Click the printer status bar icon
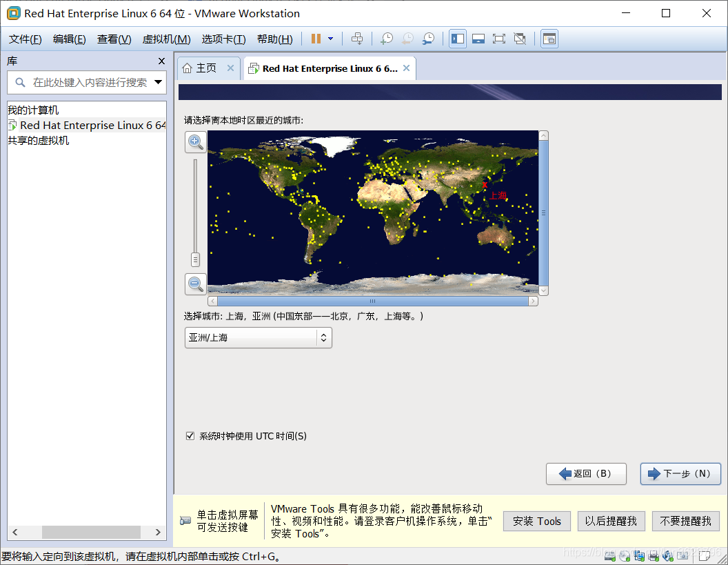The width and height of the screenshot is (728, 565). click(654, 556)
